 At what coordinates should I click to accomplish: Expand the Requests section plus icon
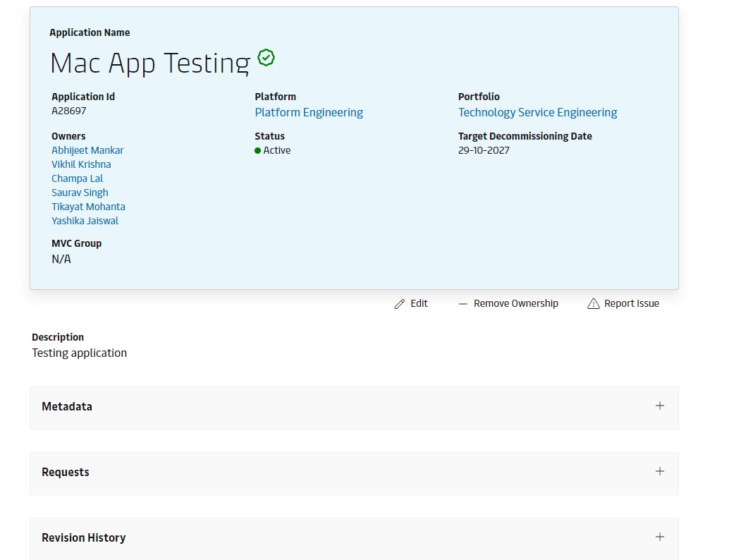(660, 471)
